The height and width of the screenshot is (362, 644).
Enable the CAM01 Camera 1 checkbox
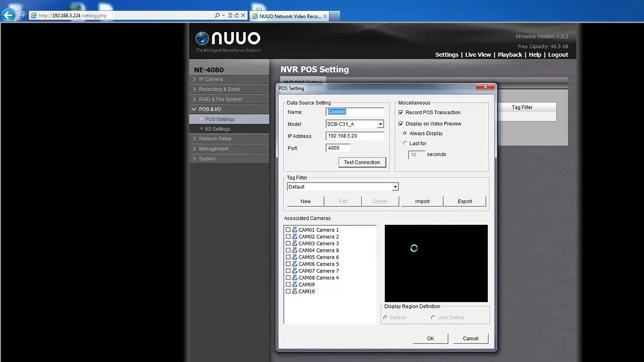288,230
